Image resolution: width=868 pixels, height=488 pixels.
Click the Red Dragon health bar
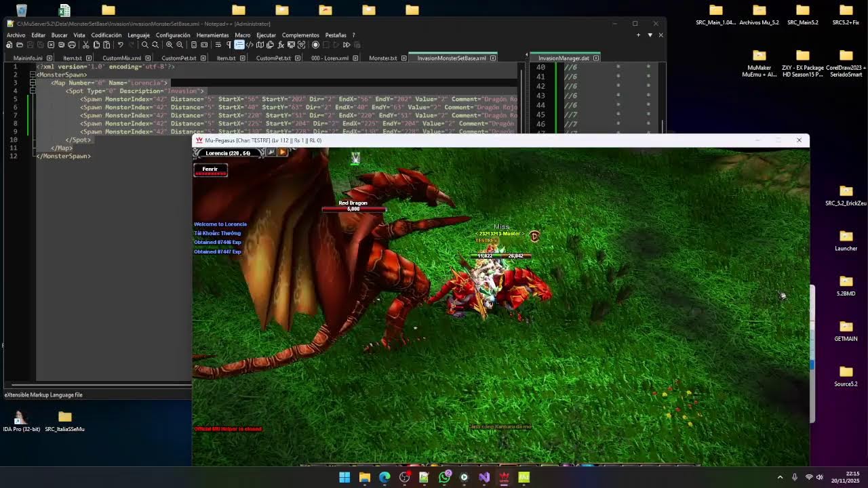(x=353, y=209)
